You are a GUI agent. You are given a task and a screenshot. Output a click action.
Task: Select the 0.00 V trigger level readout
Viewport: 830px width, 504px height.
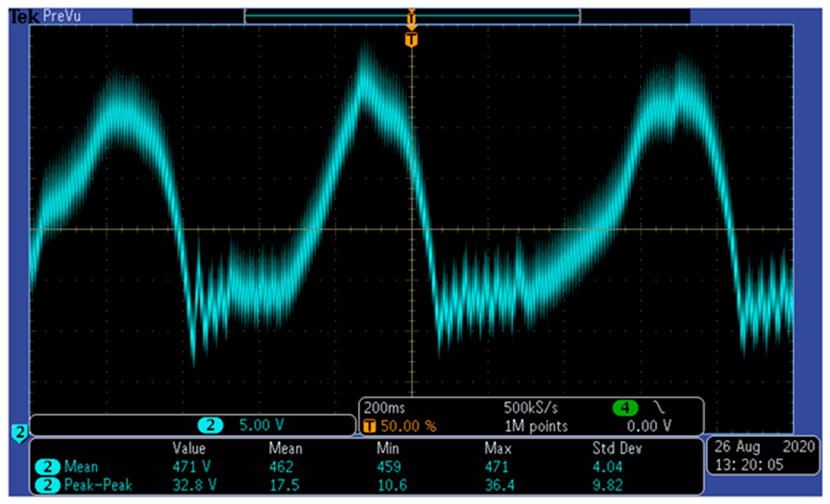tap(649, 426)
